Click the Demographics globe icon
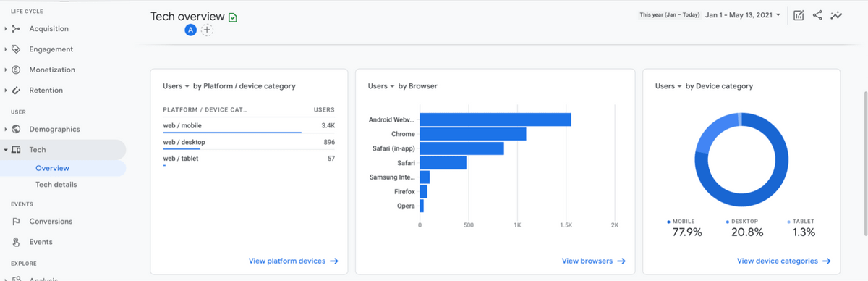 (x=16, y=129)
